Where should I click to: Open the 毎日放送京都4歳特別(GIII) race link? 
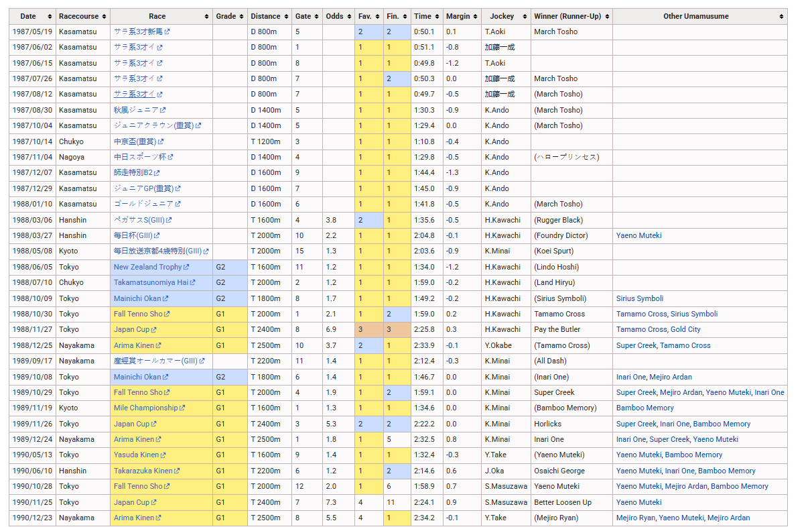pyautogui.click(x=158, y=251)
